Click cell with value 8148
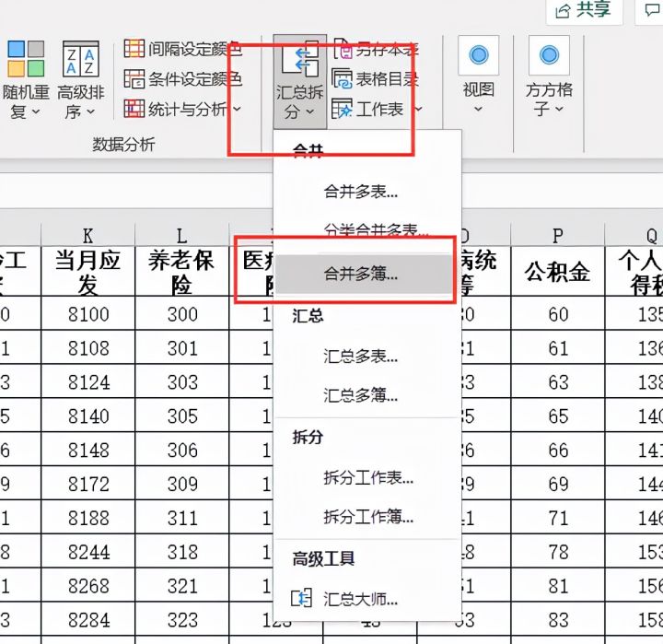The height and width of the screenshot is (644, 663). pos(88,450)
